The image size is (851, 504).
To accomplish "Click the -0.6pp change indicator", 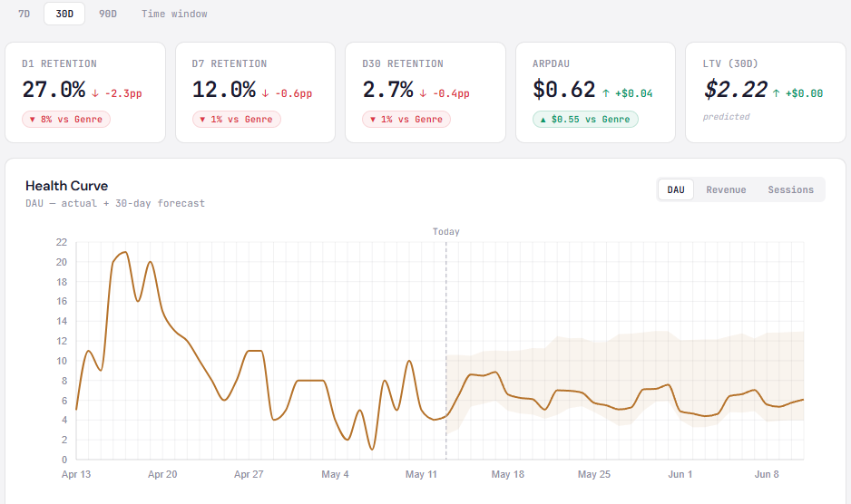I will (287, 93).
